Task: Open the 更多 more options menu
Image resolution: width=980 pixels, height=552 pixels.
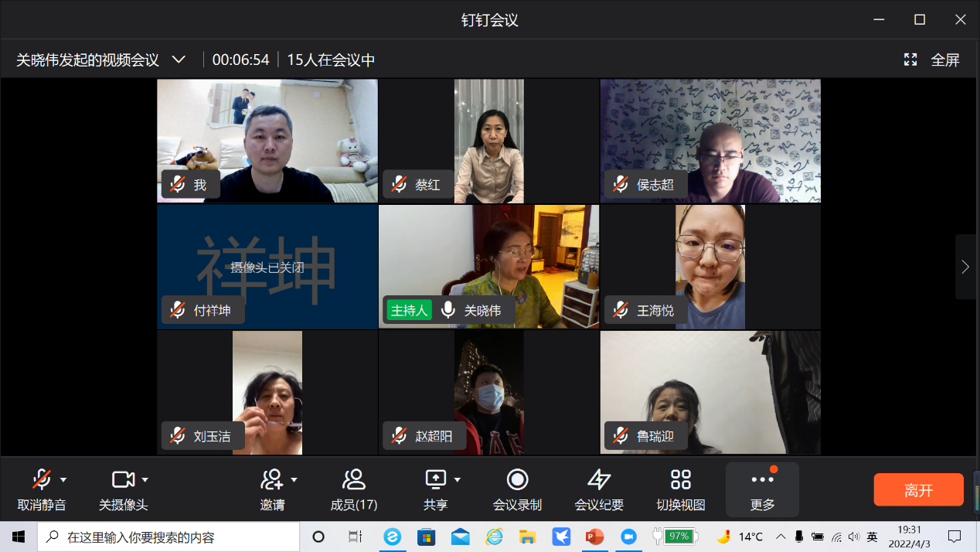Action: point(762,490)
